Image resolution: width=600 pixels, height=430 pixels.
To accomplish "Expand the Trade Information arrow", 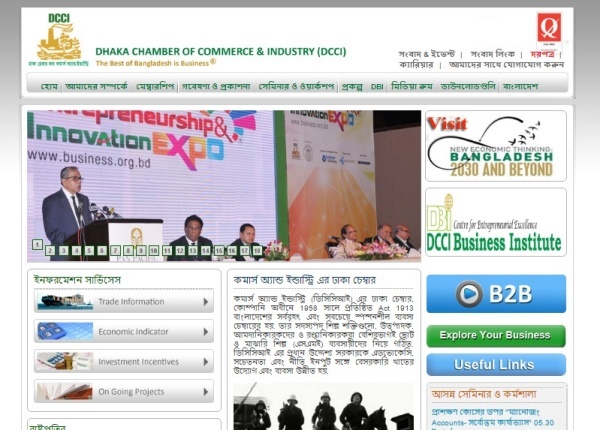I will pyautogui.click(x=206, y=302).
